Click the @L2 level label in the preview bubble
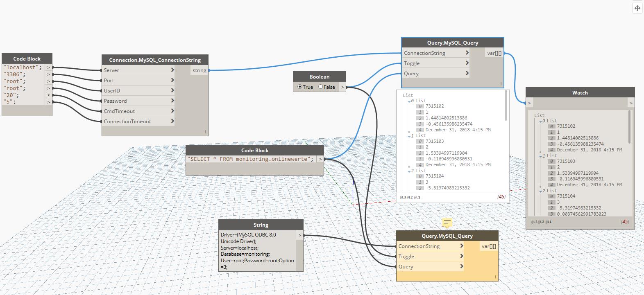Screen dimensions: 644x295 pos(410,197)
